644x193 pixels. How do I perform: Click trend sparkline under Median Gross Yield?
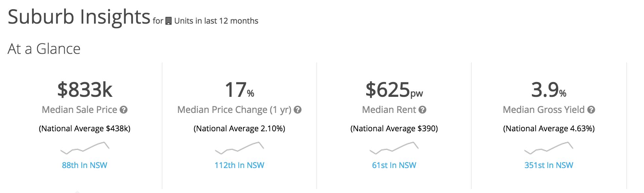pos(549,148)
